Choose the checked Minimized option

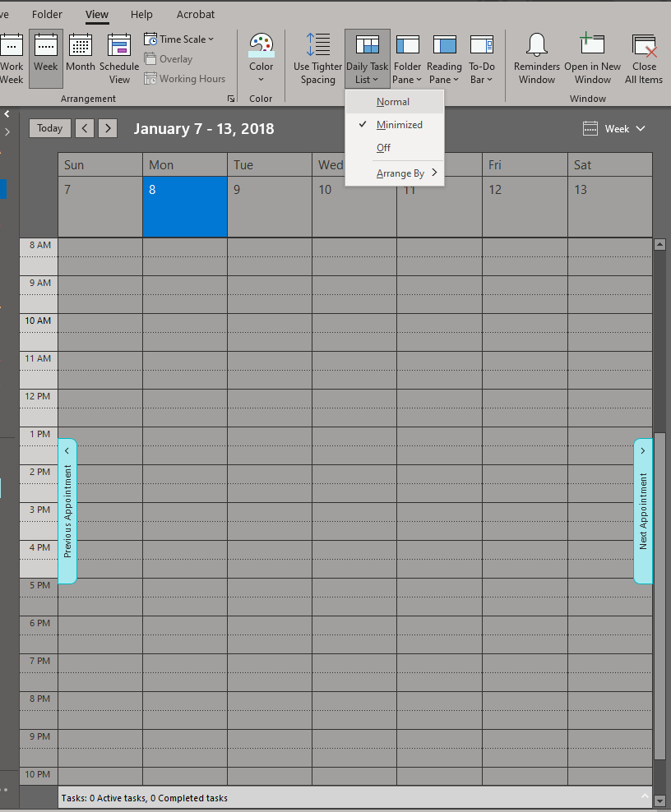click(399, 125)
